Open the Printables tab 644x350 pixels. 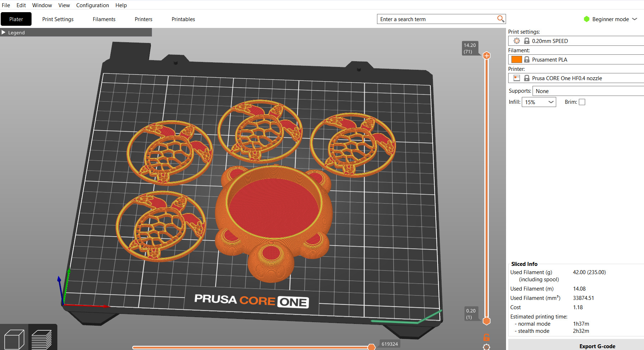pos(183,19)
